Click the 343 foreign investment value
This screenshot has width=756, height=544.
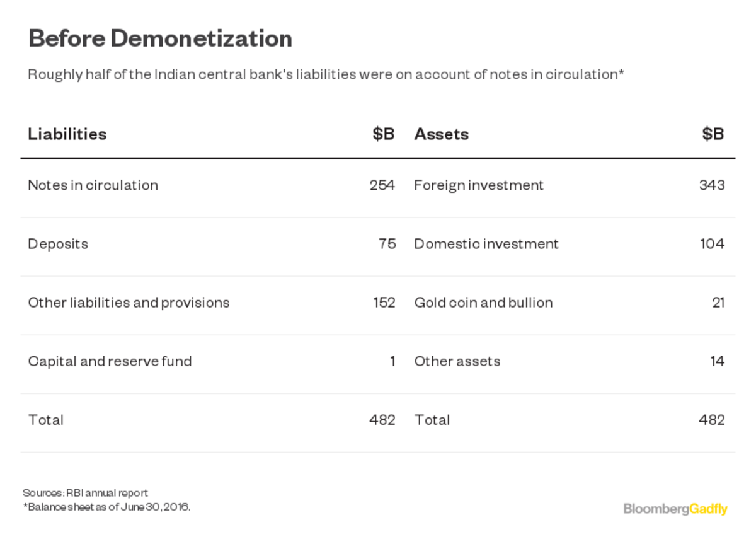[x=712, y=185]
